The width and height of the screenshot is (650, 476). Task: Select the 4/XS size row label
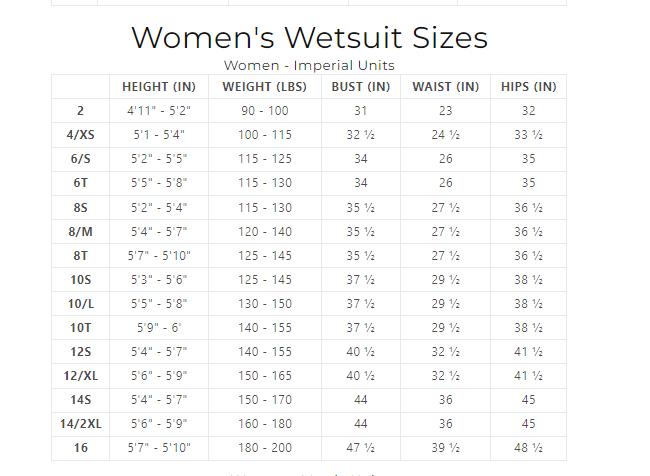[80, 135]
